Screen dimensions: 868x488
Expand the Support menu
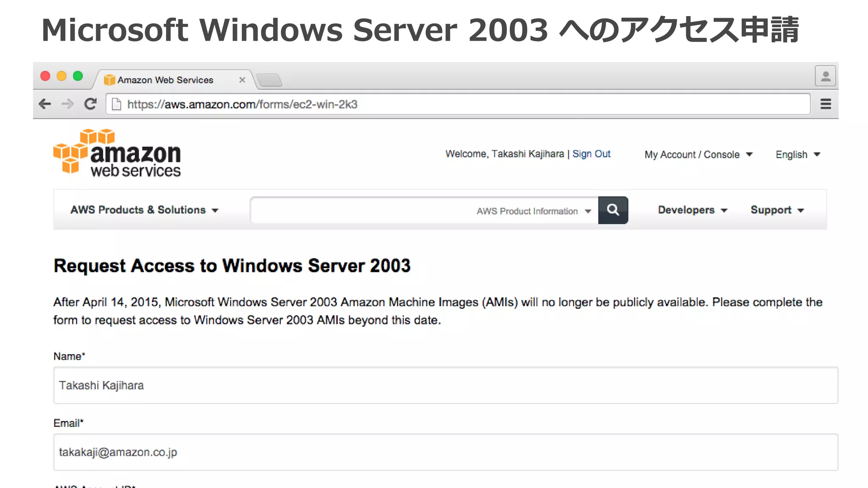coord(777,210)
